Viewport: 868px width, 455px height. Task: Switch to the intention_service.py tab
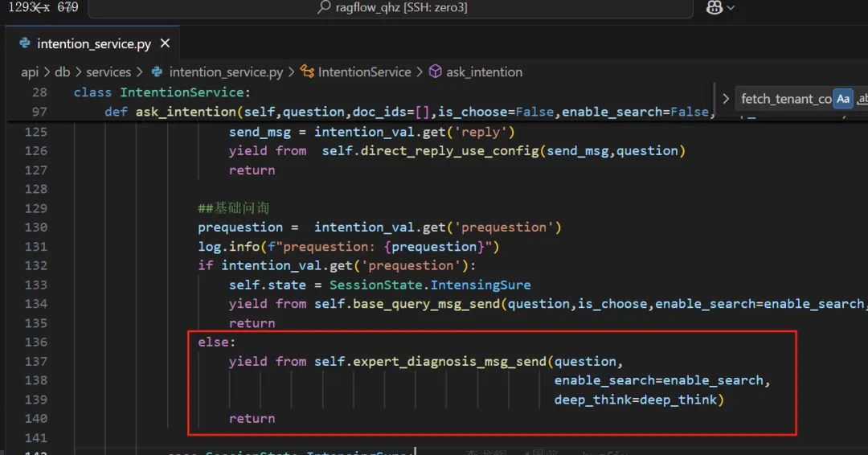(92, 43)
